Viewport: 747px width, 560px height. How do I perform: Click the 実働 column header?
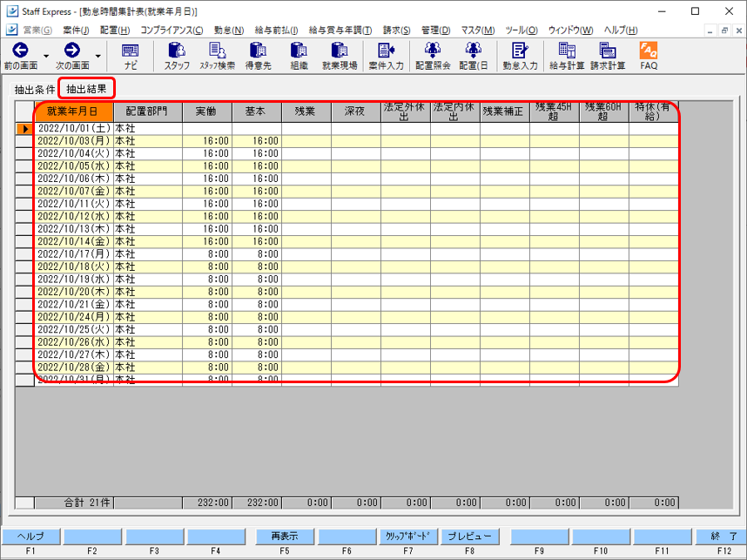tap(206, 111)
